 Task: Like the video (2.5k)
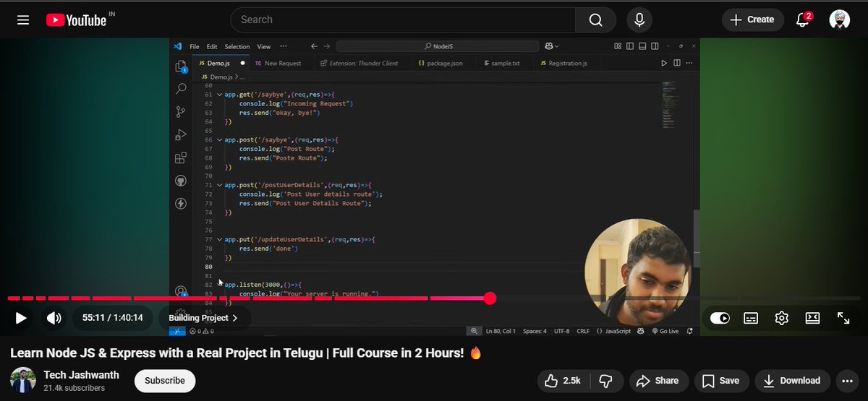tap(563, 381)
